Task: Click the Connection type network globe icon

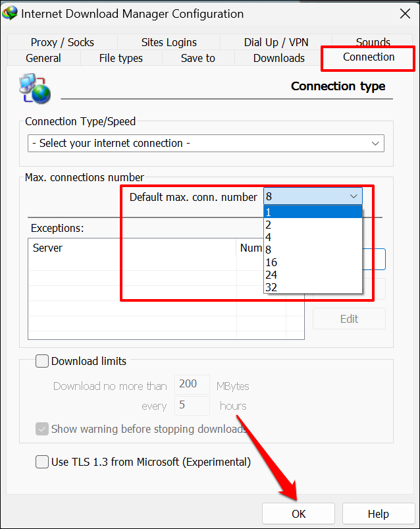Action: click(35, 88)
